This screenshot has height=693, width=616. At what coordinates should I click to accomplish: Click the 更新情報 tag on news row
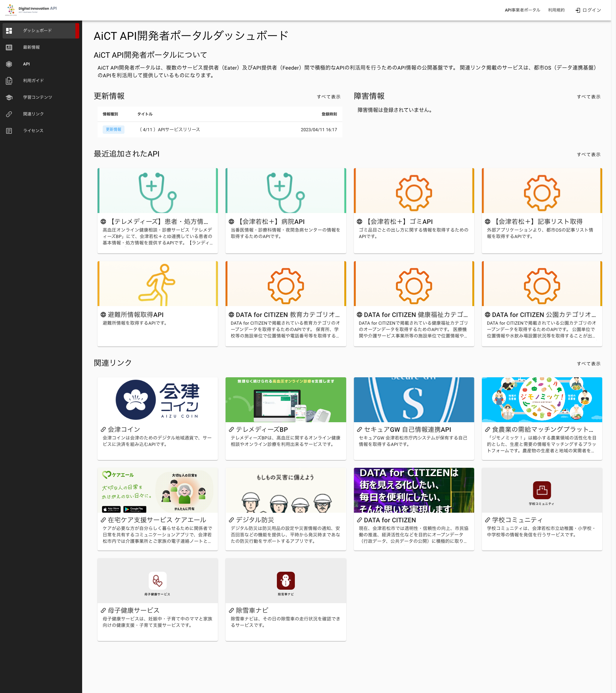coord(113,130)
